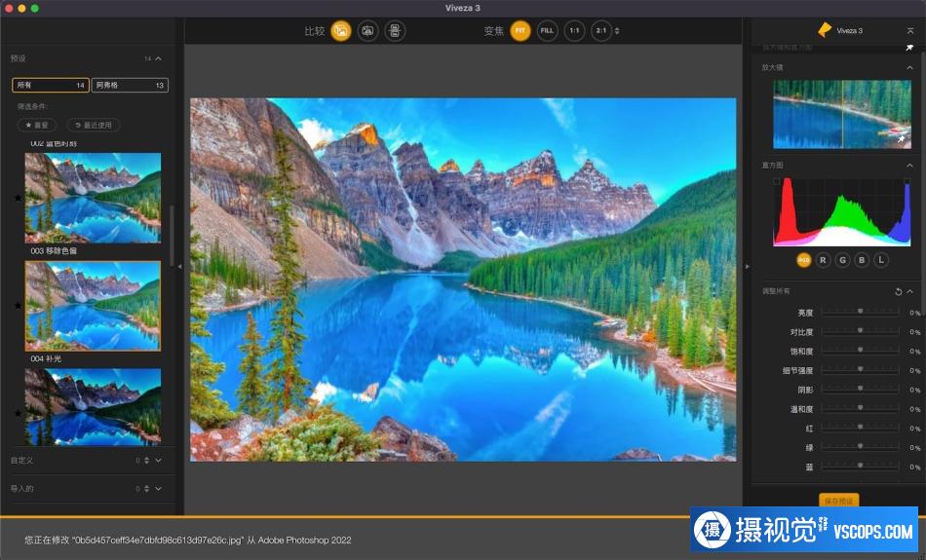
Task: Select the single image view compare icon
Action: point(341,31)
